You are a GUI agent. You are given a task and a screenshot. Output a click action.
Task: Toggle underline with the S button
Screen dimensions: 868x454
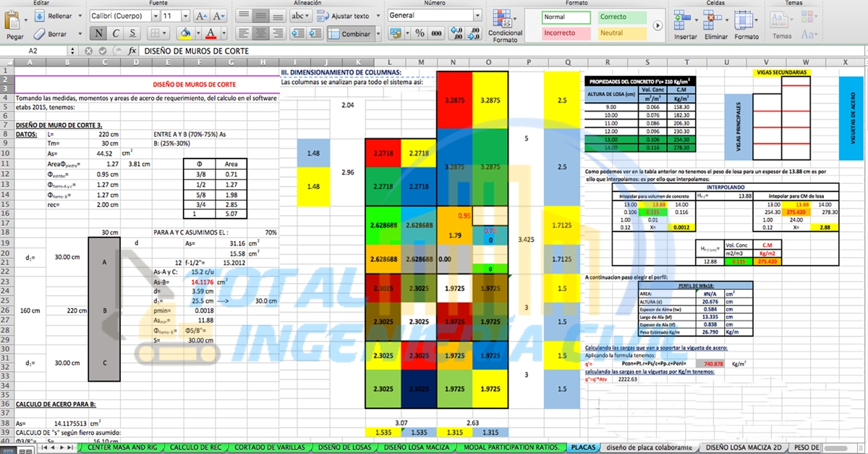coord(133,33)
